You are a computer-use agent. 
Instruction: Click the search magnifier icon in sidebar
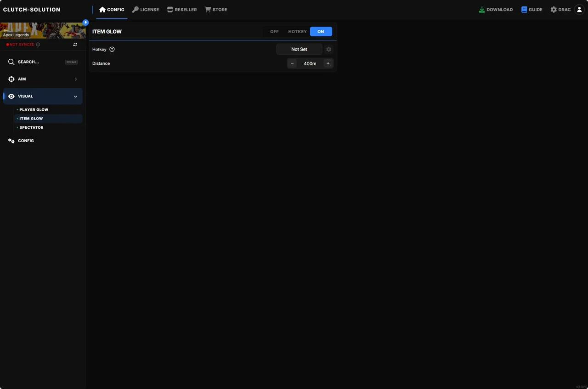11,62
